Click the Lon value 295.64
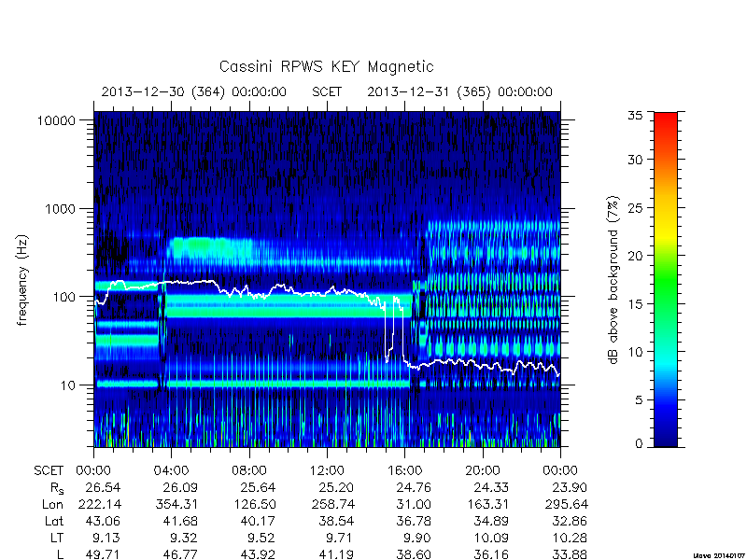This screenshot has width=747, height=560. [566, 504]
